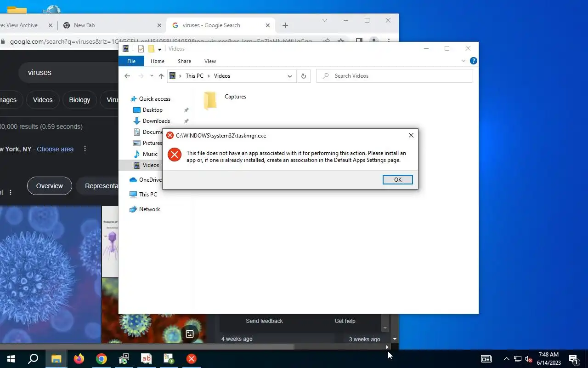
Task: Select the Captures folder
Action: 225,100
